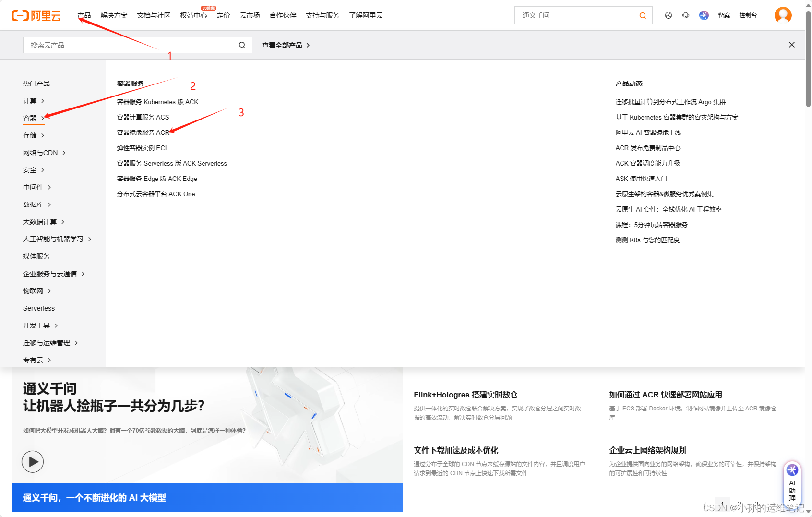Expand the 大数据计算 category
The width and height of the screenshot is (812, 517).
(x=44, y=222)
